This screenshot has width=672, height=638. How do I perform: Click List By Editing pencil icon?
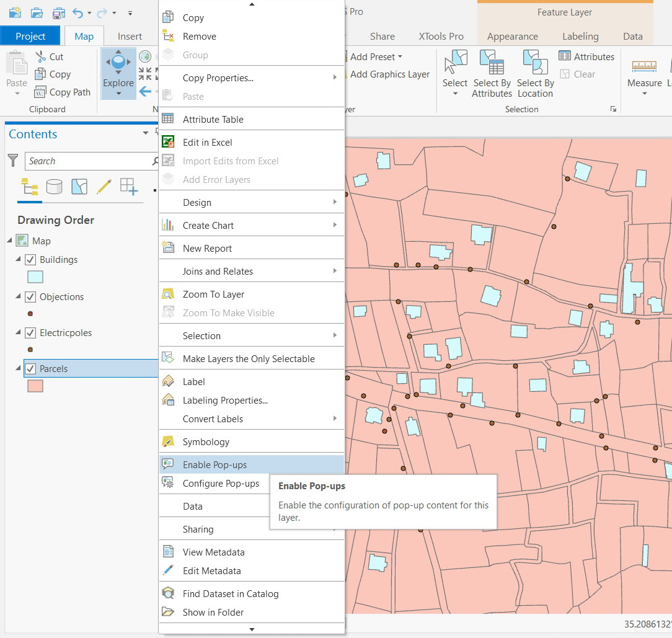click(x=104, y=186)
